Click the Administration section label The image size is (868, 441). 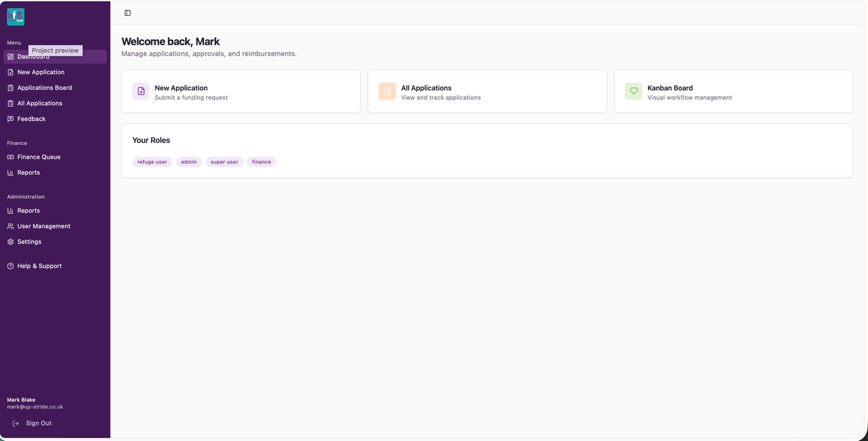[x=26, y=197]
